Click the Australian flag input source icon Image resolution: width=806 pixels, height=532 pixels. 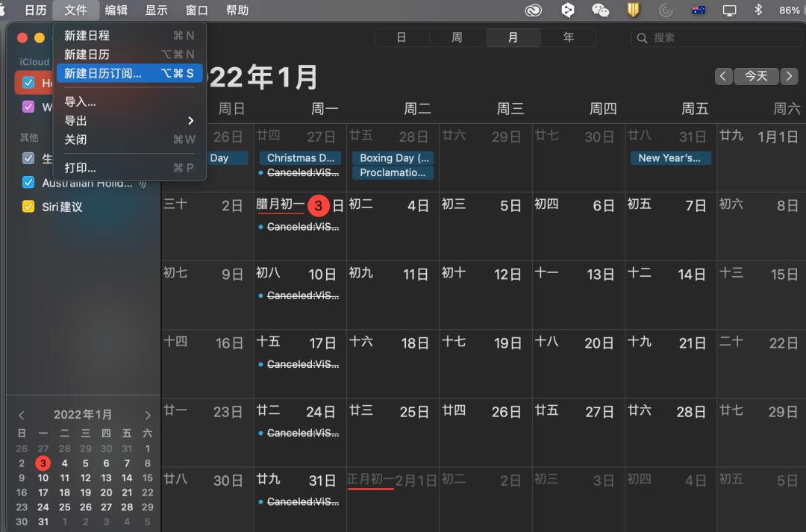tap(699, 10)
